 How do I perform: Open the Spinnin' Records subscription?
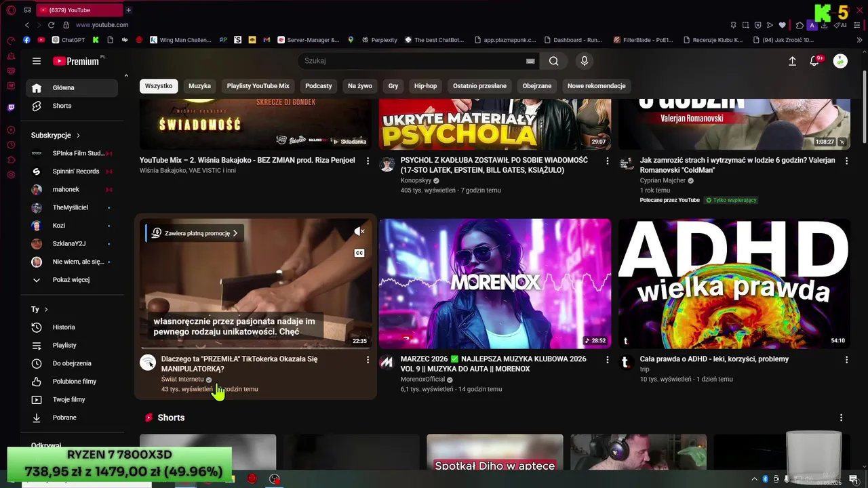click(x=71, y=171)
